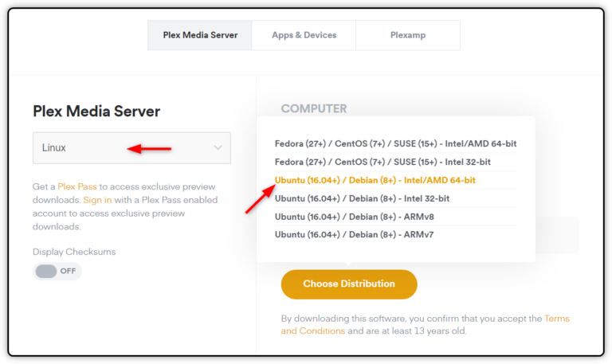This screenshot has height=364, width=612.
Task: Switch to the Plex Media Server tab
Action: coord(200,35)
